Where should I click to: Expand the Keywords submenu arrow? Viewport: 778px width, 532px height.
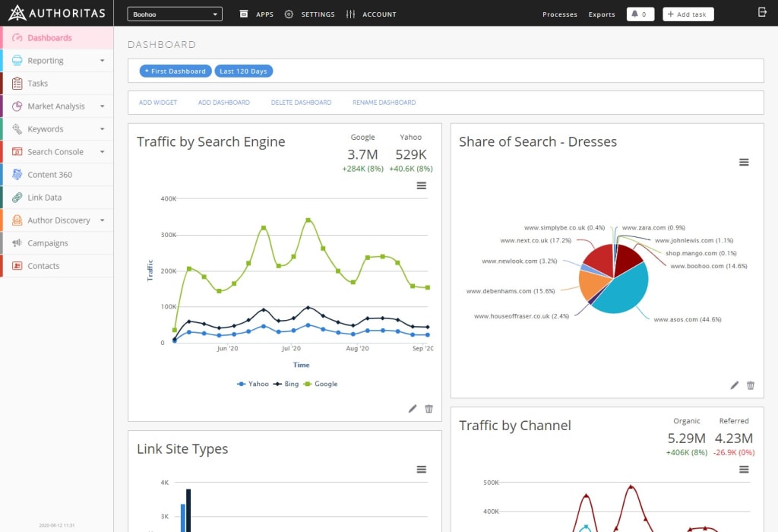coord(103,129)
